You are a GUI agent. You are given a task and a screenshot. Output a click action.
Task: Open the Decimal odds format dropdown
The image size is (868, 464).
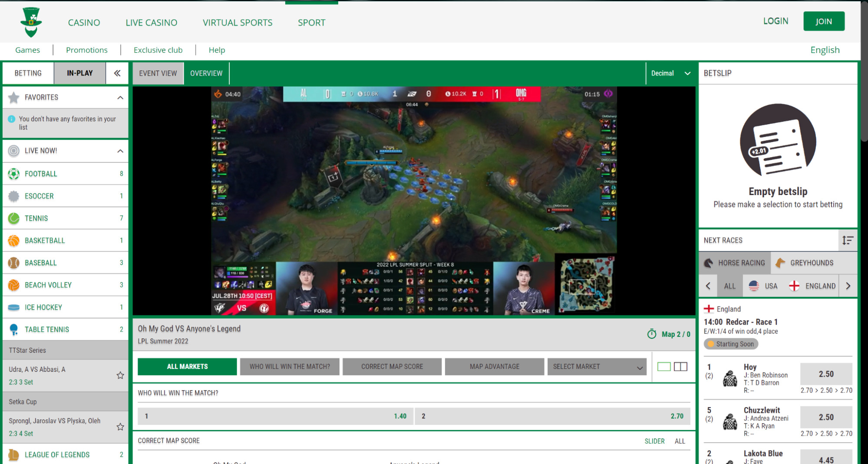670,73
